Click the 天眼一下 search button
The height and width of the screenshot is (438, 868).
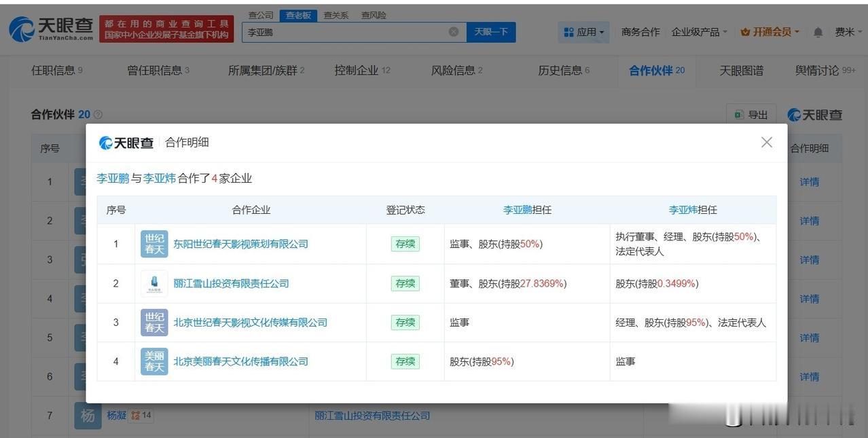(491, 32)
